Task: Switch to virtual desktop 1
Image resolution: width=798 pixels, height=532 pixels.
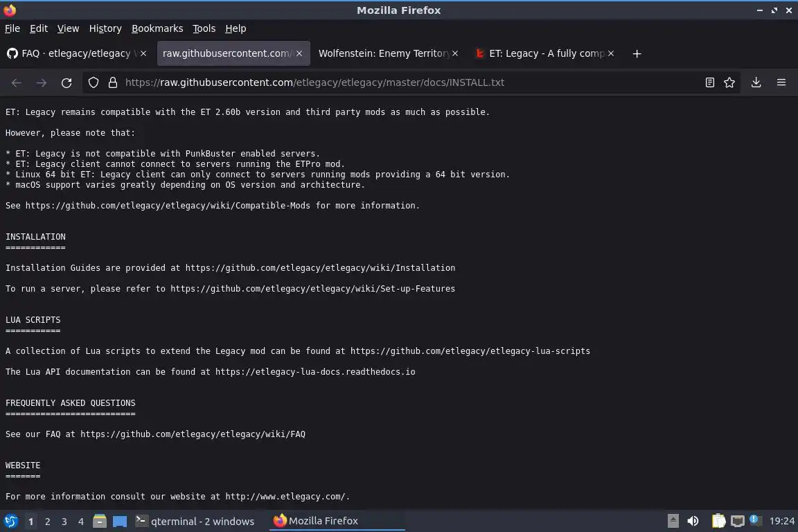Action: point(31,522)
